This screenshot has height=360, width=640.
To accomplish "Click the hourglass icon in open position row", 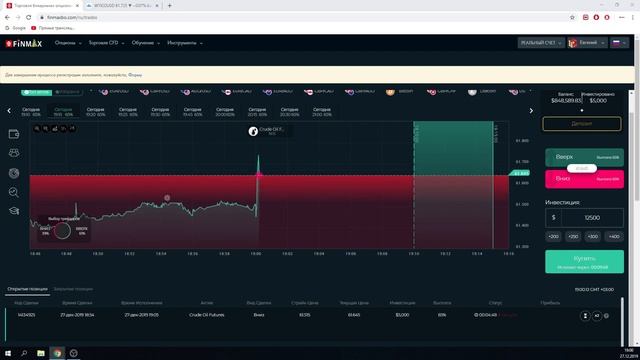I will click(x=585, y=316).
